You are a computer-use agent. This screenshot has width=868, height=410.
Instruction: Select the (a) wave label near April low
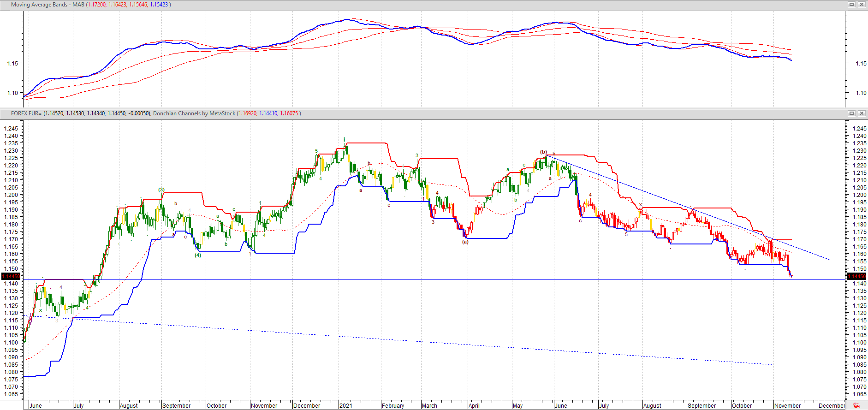pyautogui.click(x=465, y=242)
